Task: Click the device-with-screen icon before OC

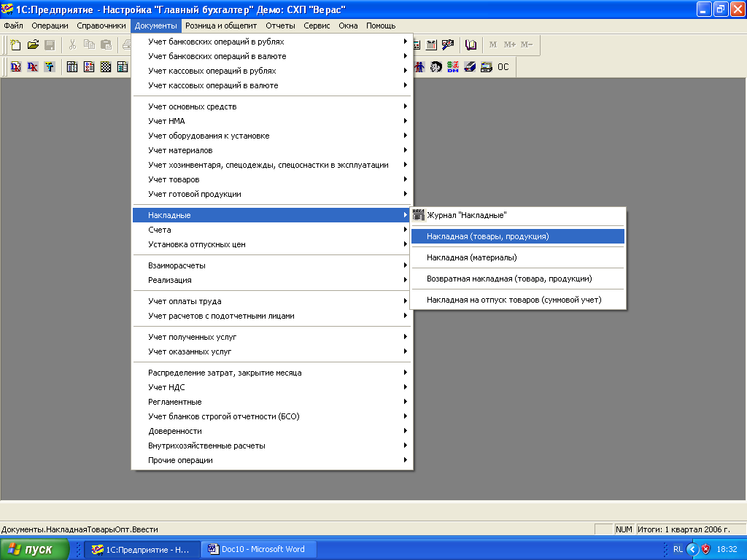Action: coord(487,66)
